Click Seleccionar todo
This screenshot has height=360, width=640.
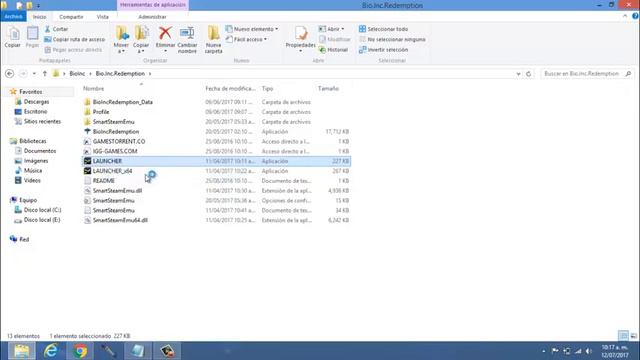383,29
